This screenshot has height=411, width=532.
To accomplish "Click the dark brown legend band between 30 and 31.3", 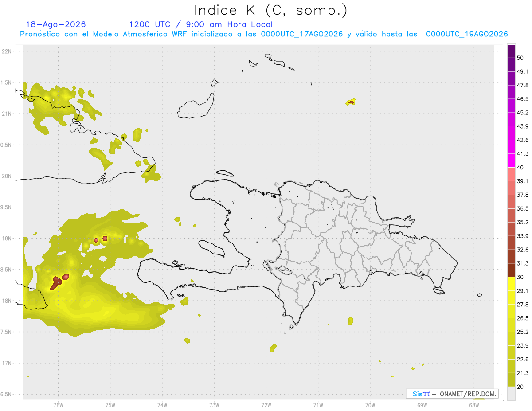I will [512, 270].
